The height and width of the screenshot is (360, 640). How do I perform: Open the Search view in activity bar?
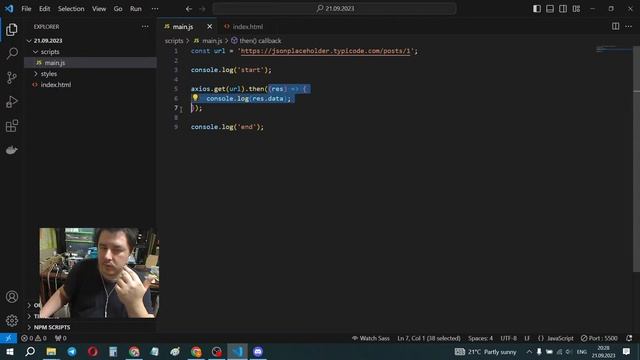12,53
